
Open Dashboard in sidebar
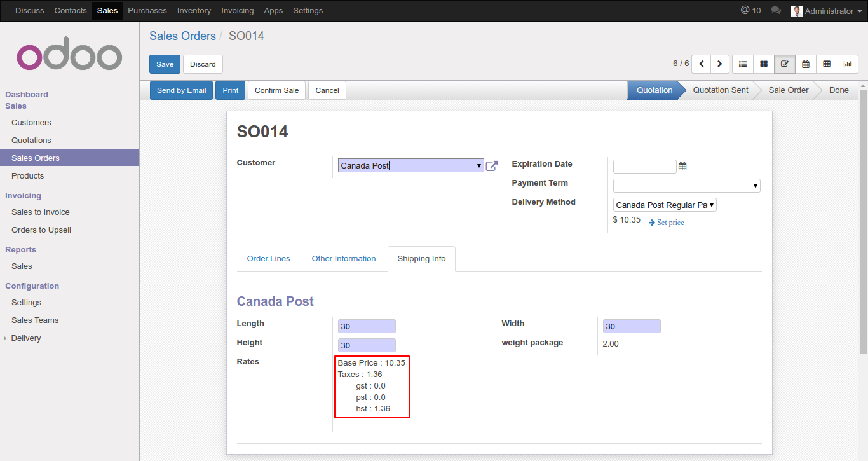pos(27,95)
